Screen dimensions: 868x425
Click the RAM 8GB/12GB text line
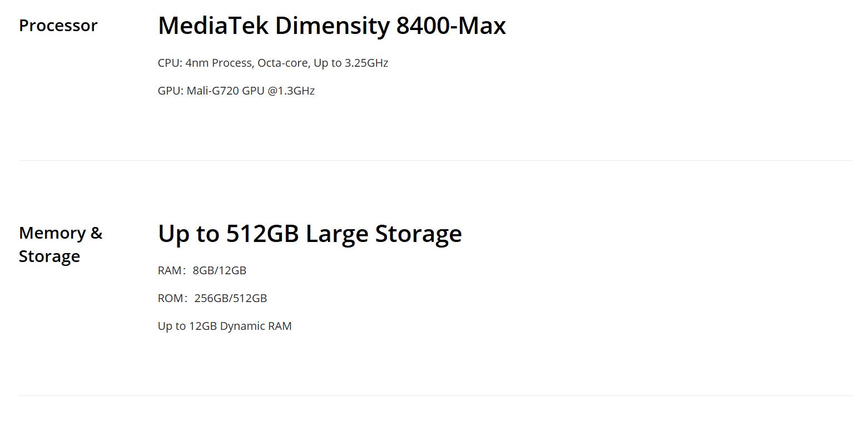pyautogui.click(x=202, y=271)
